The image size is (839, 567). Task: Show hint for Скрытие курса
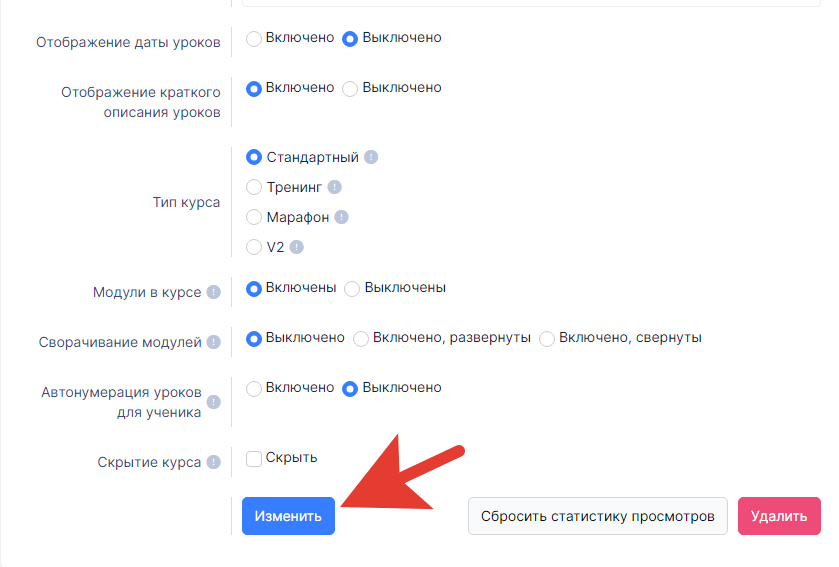click(213, 462)
